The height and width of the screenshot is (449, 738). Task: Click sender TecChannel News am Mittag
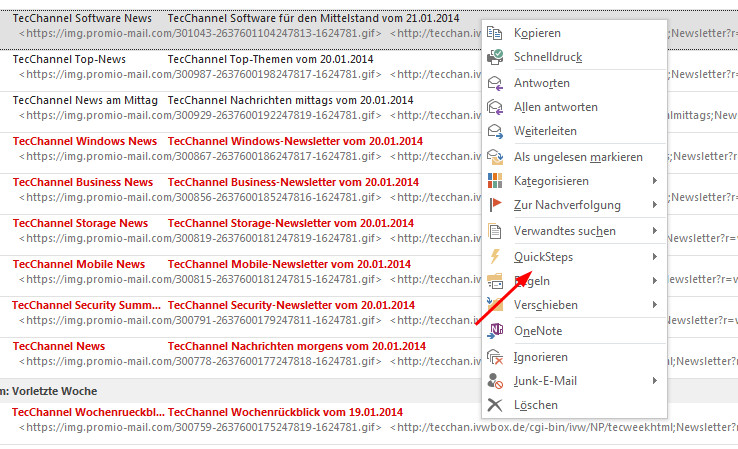pos(85,100)
